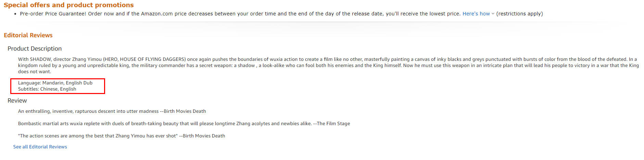Expand the chevron next to "Here's how"
Viewport: 644px width, 160px height.
click(493, 14)
